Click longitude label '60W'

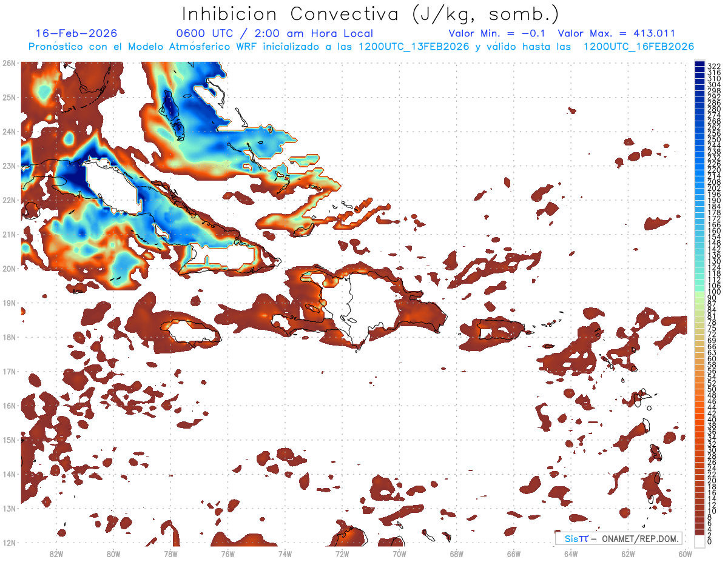(685, 554)
